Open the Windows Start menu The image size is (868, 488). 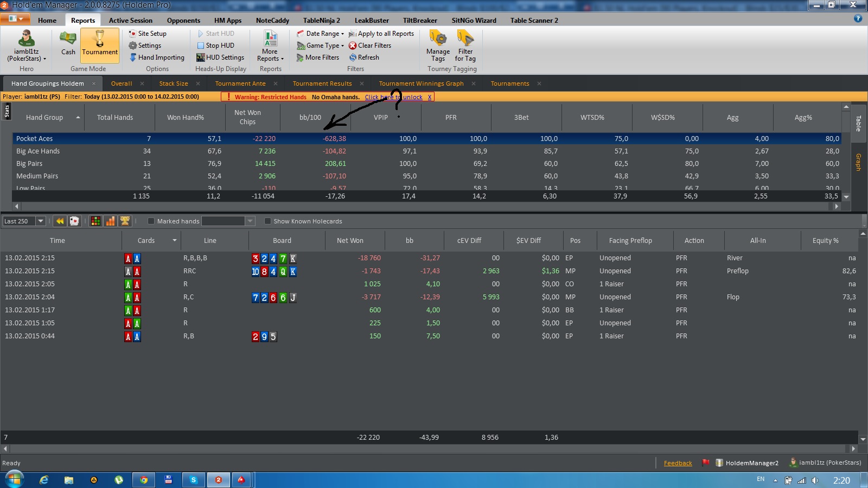(x=14, y=479)
